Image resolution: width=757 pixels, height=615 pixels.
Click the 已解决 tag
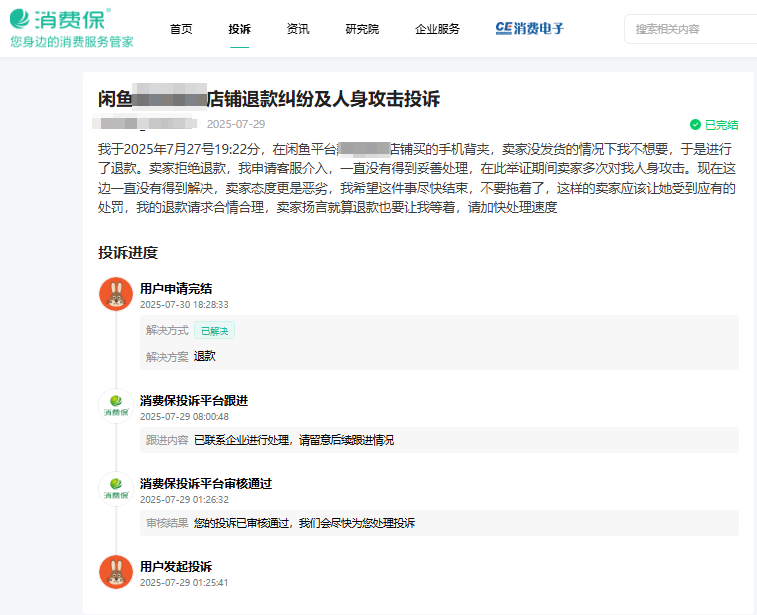[214, 331]
